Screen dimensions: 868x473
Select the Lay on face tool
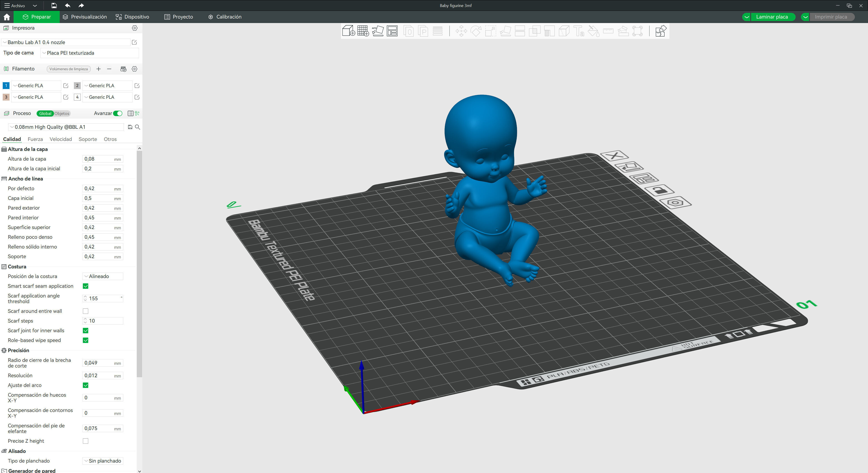pyautogui.click(x=505, y=31)
